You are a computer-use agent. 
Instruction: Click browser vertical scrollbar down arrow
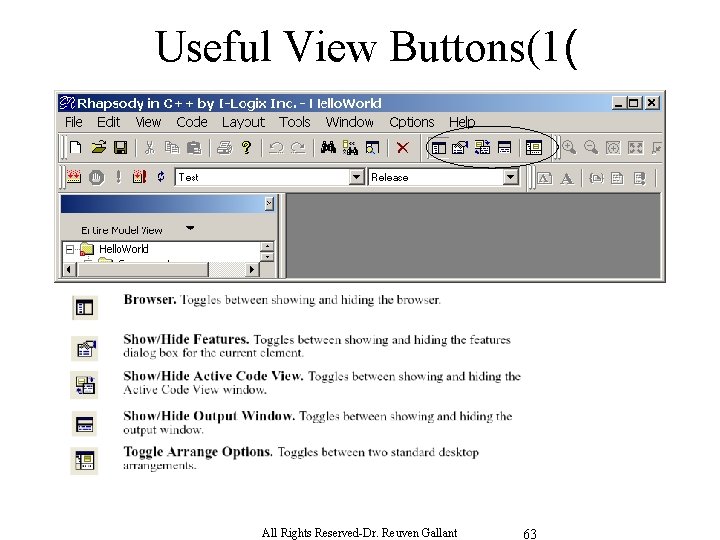click(x=267, y=257)
